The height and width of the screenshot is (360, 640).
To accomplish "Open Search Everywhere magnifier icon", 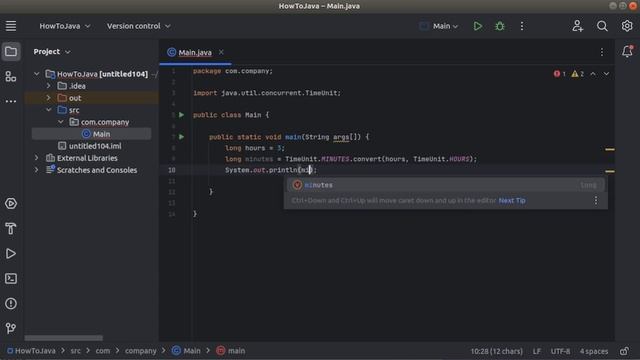I will [x=602, y=26].
